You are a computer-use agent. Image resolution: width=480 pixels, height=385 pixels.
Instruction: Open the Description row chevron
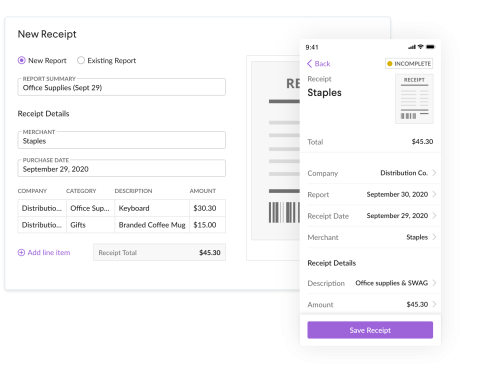pyautogui.click(x=434, y=283)
